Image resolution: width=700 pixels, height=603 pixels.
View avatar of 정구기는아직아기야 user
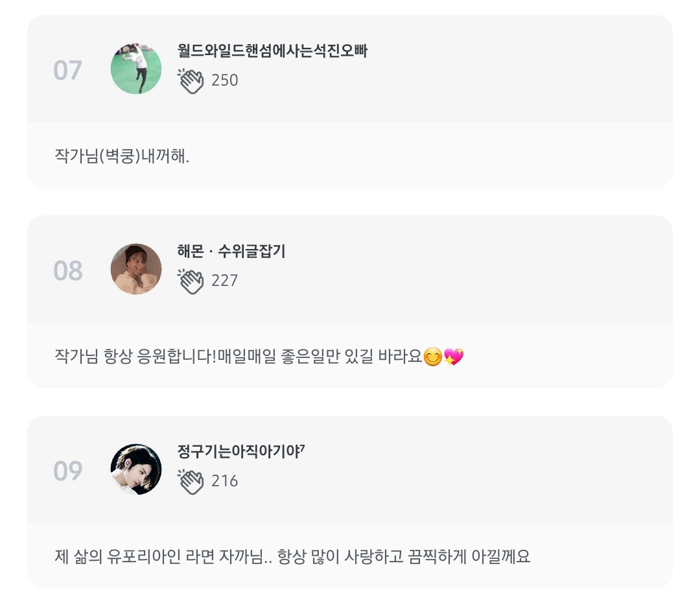click(x=136, y=469)
